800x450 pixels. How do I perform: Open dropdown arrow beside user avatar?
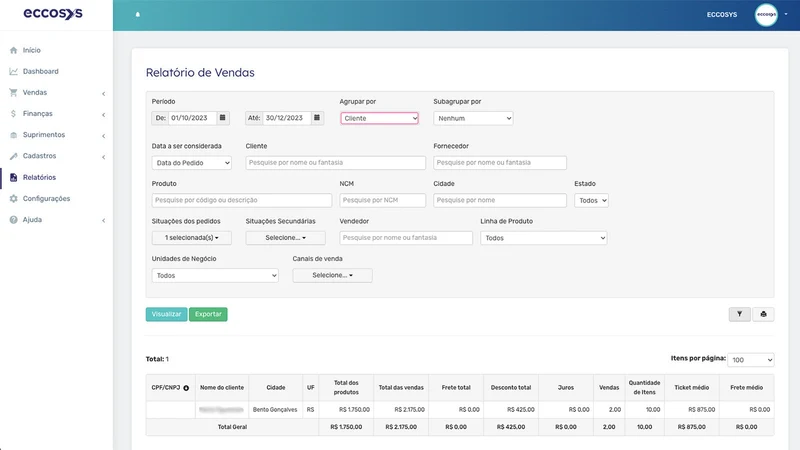coord(786,14)
